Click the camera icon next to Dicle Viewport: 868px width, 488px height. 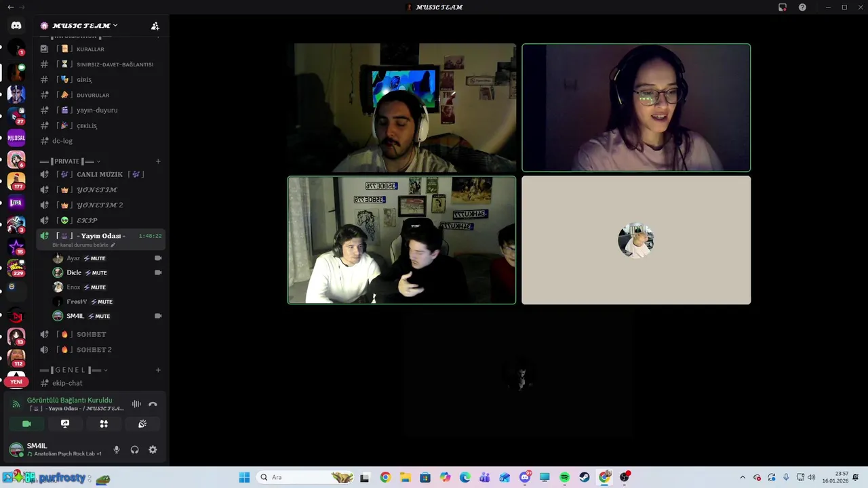158,272
